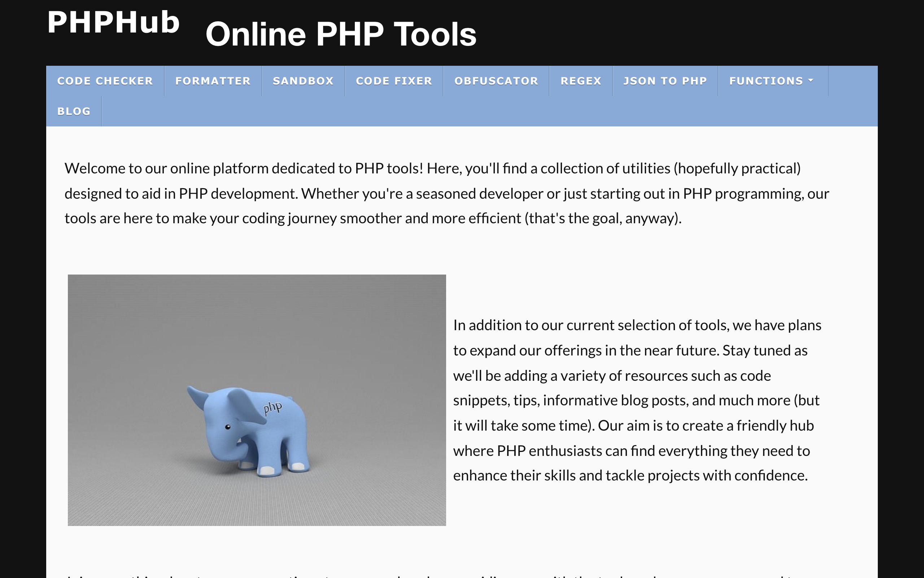This screenshot has width=924, height=578.
Task: Select Code Fixer in navigation
Action: [394, 81]
